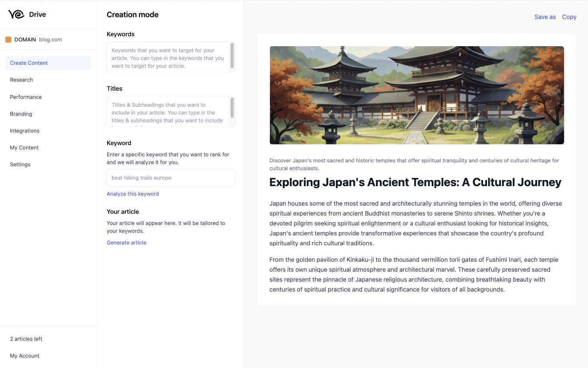Click the Analyze this keyword link
The width and height of the screenshot is (588, 368).
pyautogui.click(x=133, y=194)
